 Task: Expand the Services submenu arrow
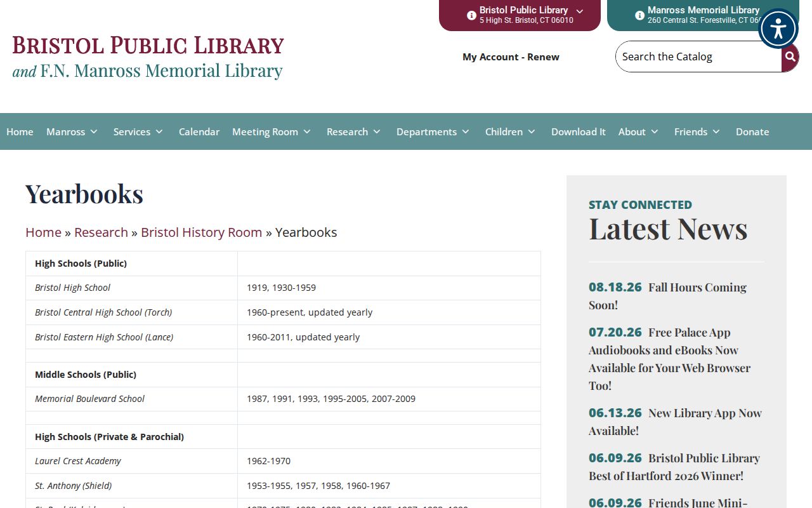pos(159,131)
